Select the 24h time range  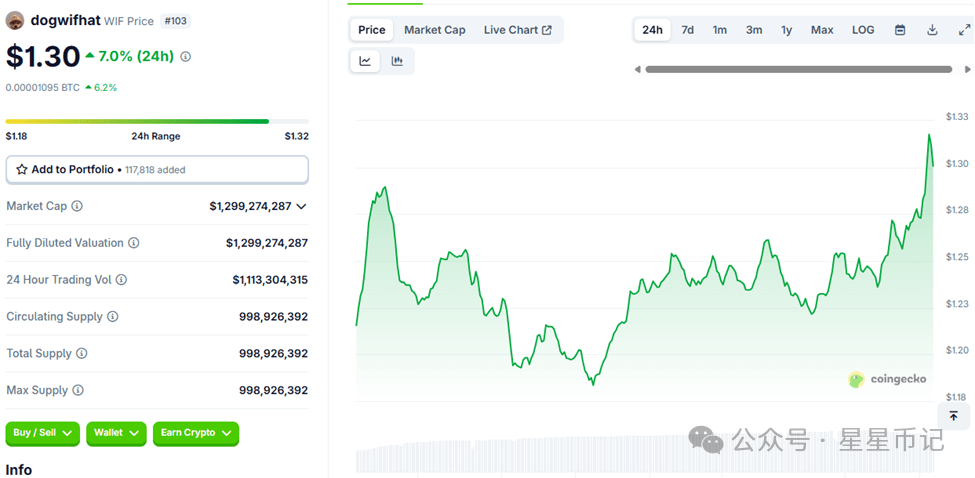point(652,30)
